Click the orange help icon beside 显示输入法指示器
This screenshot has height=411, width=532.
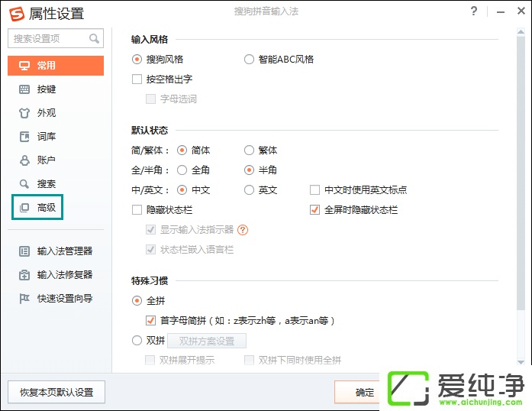tap(243, 230)
